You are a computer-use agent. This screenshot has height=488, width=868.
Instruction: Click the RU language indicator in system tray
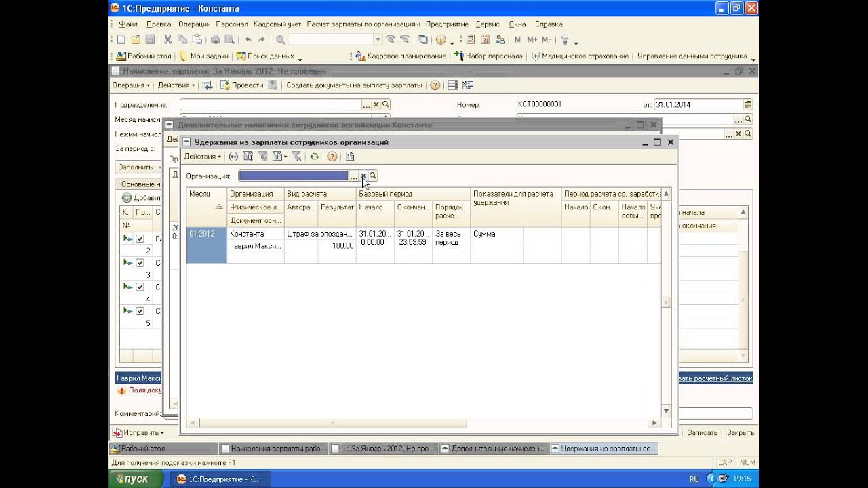(x=694, y=479)
